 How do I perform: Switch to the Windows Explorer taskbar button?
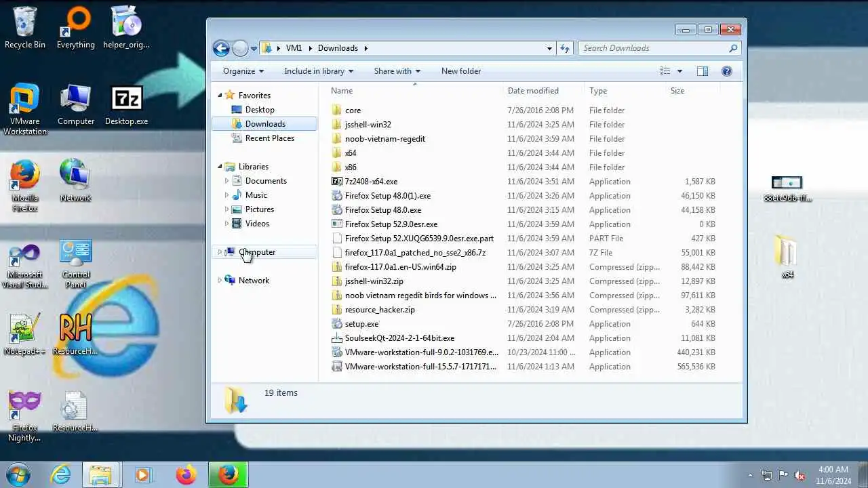tap(100, 474)
